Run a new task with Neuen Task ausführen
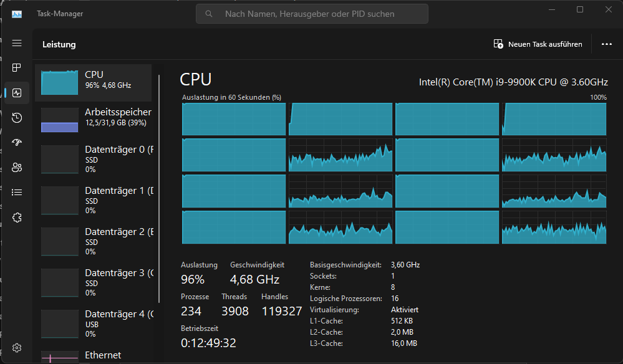Image resolution: width=623 pixels, height=364 pixels. pyautogui.click(x=538, y=44)
